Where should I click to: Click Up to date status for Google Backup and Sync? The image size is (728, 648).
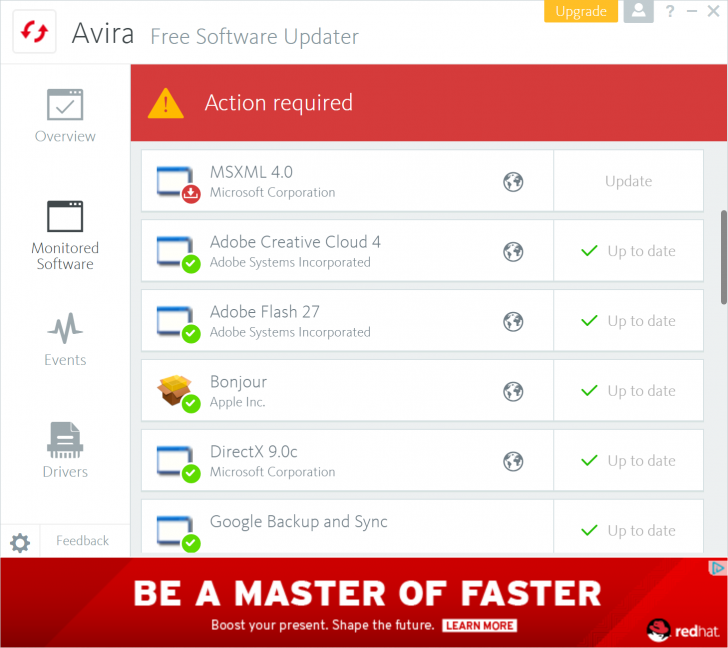click(x=628, y=531)
